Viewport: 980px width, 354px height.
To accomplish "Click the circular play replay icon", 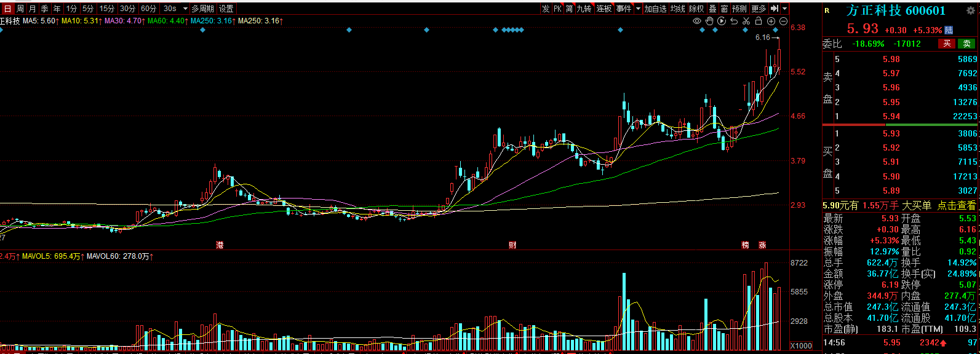I will pyautogui.click(x=722, y=21).
